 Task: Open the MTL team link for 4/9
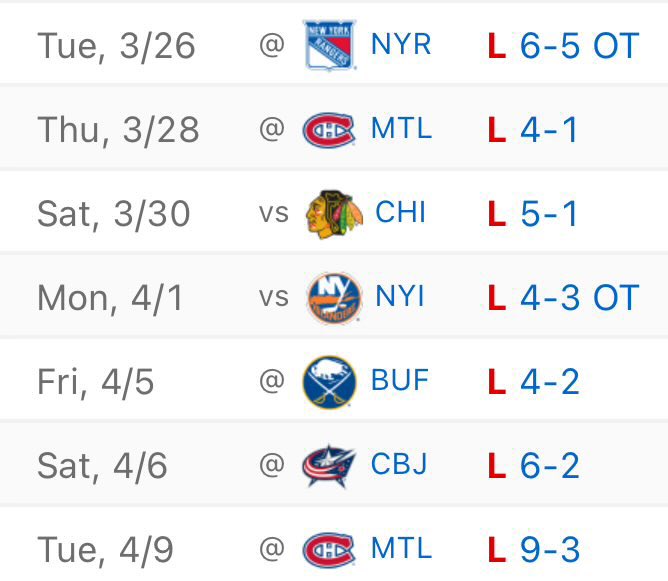coord(401,548)
